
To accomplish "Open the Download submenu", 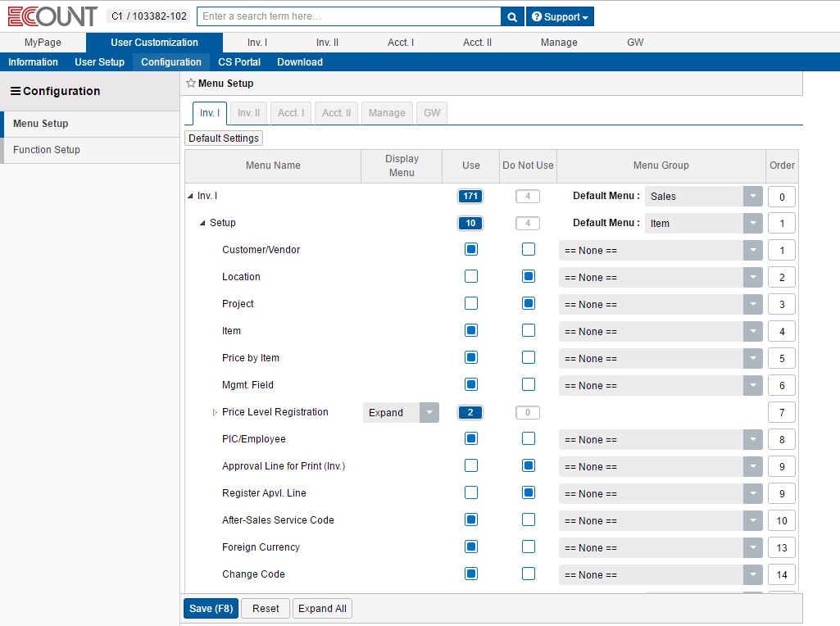I will (300, 62).
